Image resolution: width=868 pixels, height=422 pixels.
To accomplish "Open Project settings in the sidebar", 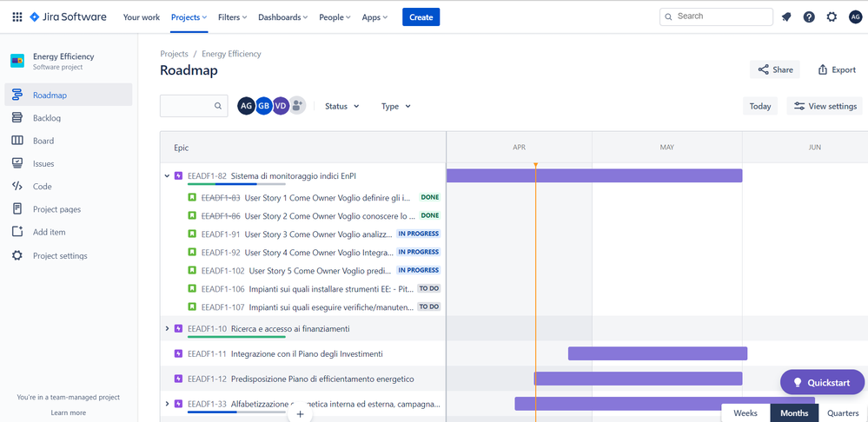I will tap(68, 255).
